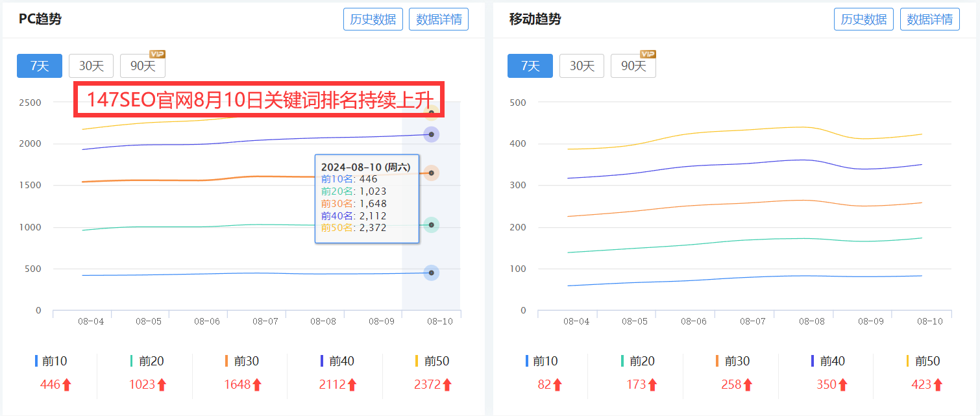Viewport: 980px width, 416px height.
Task: Open mobile trend historical data (历史数据)
Action: [x=864, y=19]
